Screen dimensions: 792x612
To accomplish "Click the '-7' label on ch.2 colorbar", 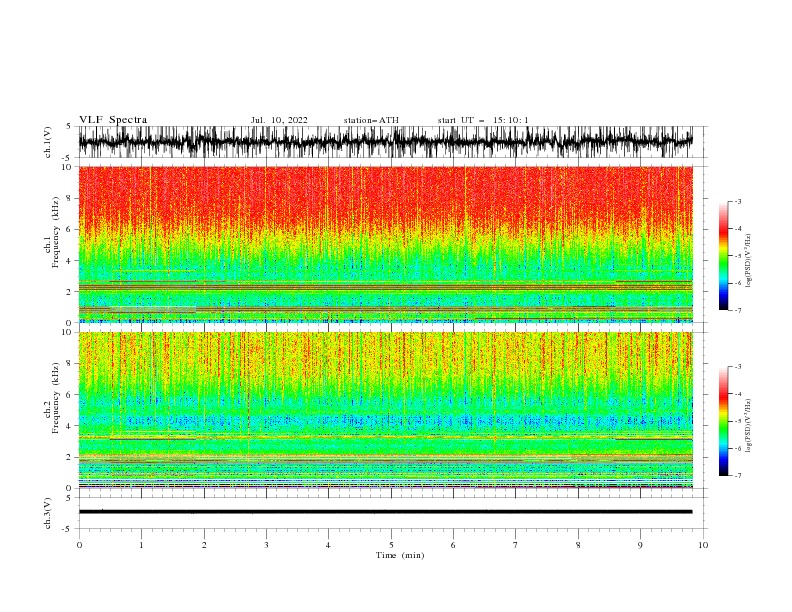I will (738, 476).
